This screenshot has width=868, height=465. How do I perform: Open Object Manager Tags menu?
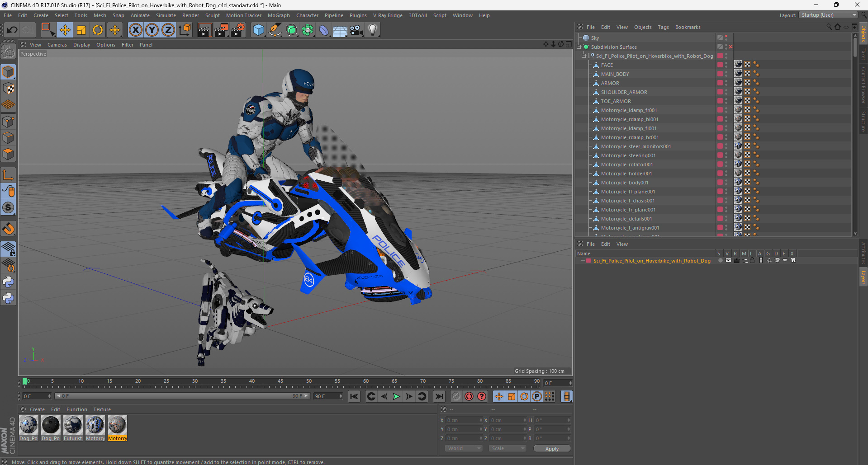tap(663, 27)
